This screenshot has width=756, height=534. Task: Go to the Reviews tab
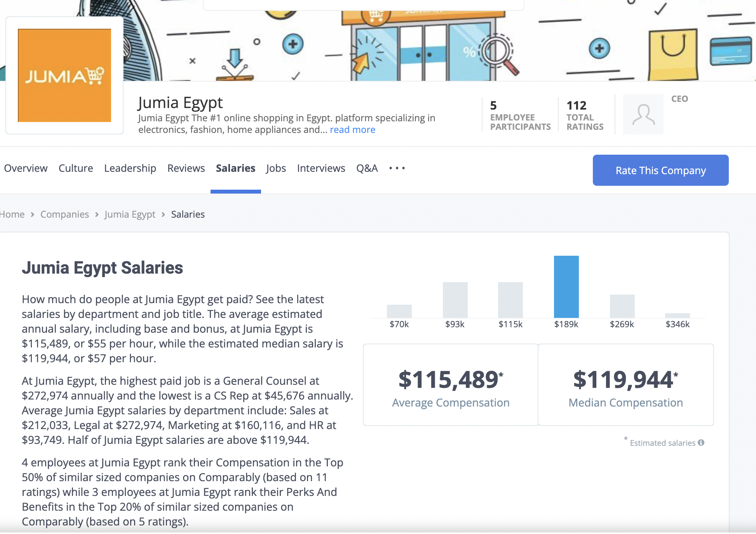click(186, 168)
